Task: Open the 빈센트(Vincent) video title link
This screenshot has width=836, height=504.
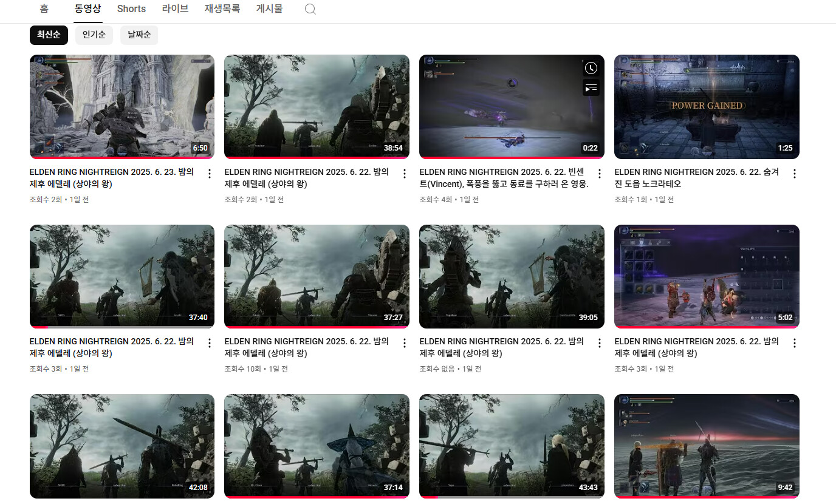Action: point(504,178)
